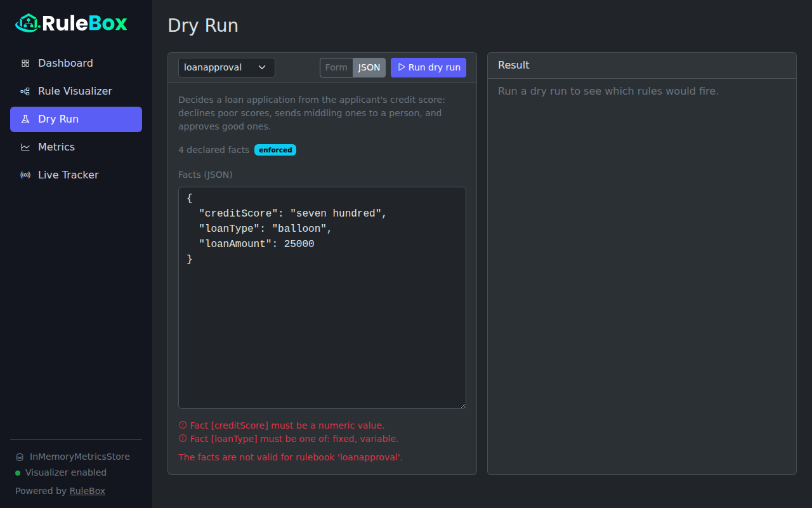812x508 pixels.
Task: Click the loanType error warning icon
Action: pyautogui.click(x=183, y=439)
